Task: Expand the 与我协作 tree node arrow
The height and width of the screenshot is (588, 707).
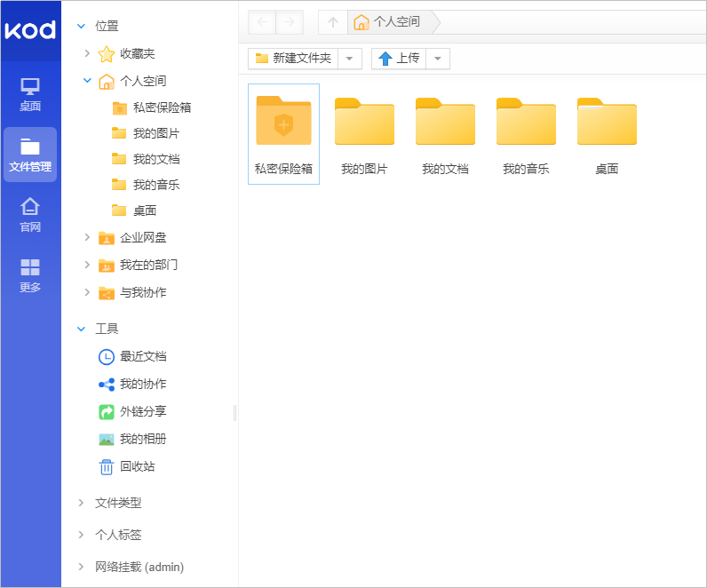Action: 87,292
